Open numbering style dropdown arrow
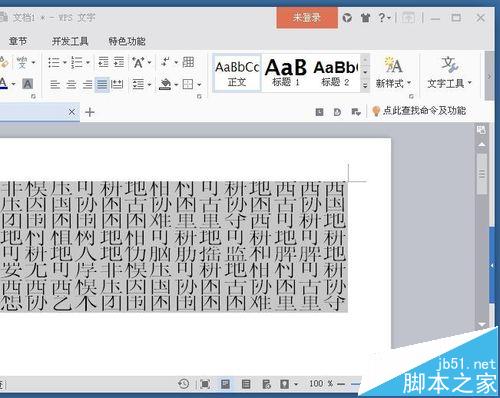Screen dimensions: 500x398 pos(88,62)
